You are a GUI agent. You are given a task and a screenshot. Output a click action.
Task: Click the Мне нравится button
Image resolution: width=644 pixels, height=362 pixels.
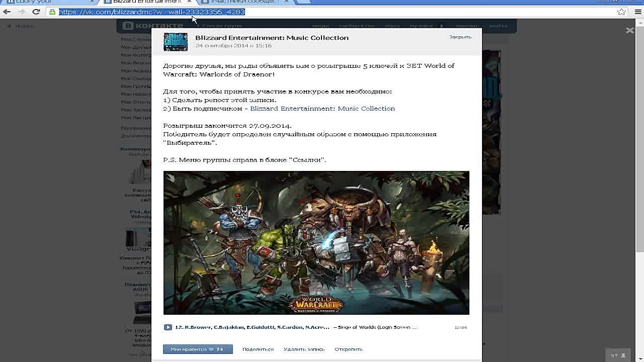(198, 349)
